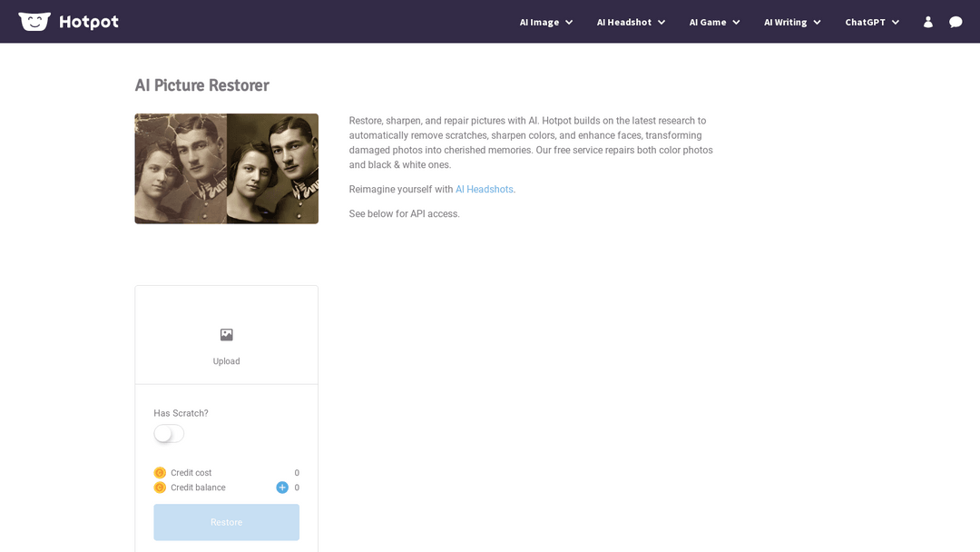Viewport: 980px width, 552px height.
Task: Click the Credit balance coin icon
Action: click(160, 488)
